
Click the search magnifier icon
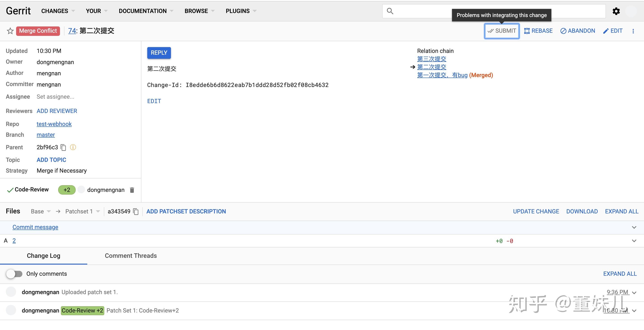click(x=390, y=11)
